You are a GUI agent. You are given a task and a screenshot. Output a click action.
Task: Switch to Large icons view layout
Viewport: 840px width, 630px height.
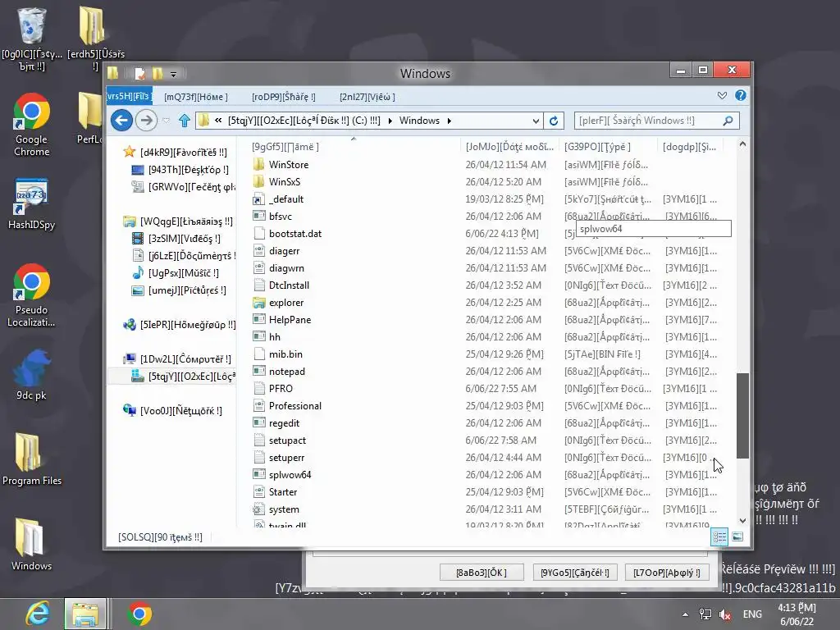point(737,536)
